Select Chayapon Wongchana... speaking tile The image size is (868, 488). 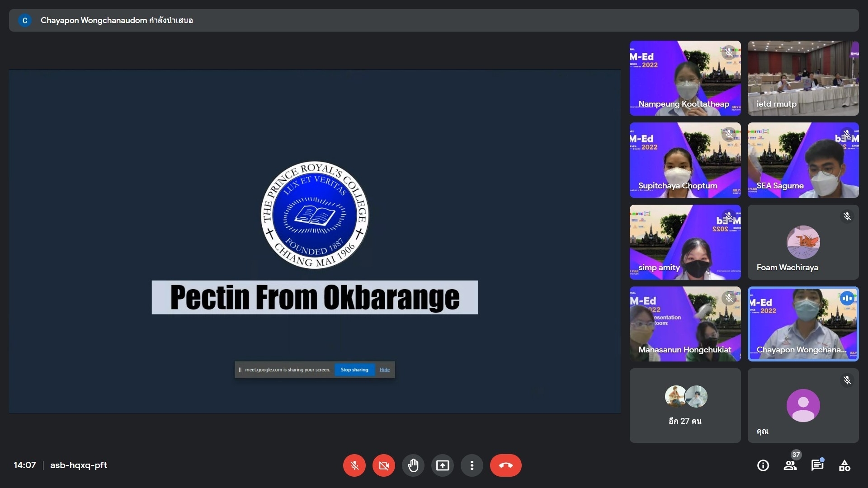click(x=803, y=324)
